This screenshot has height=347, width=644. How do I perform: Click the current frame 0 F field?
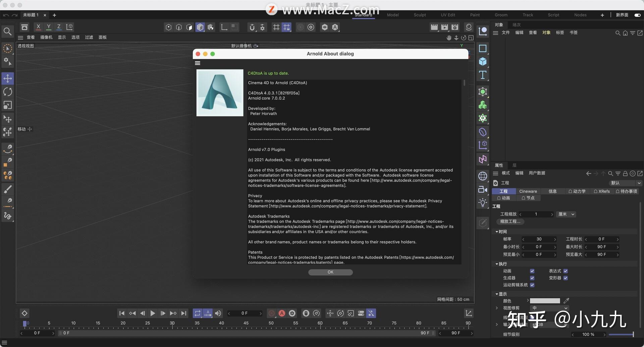245,313
